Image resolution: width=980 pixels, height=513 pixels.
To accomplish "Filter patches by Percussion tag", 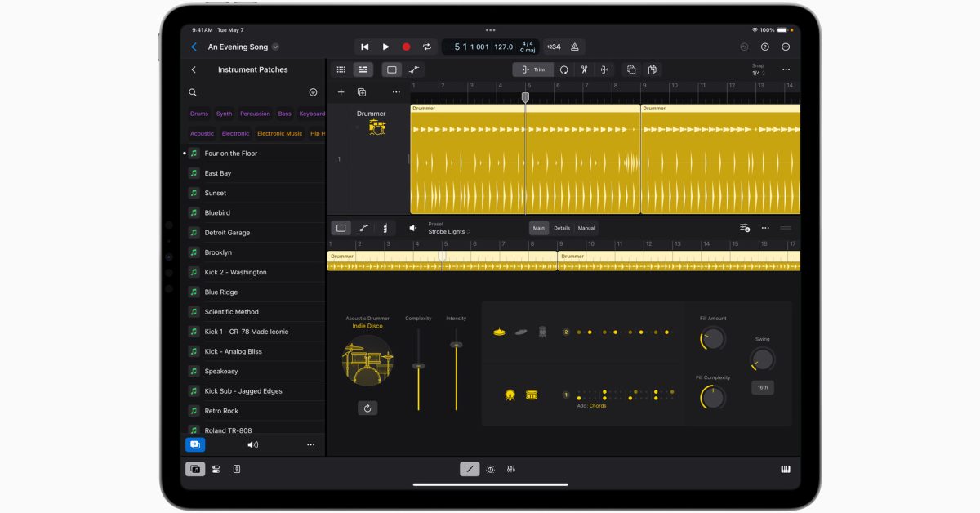I will (255, 114).
